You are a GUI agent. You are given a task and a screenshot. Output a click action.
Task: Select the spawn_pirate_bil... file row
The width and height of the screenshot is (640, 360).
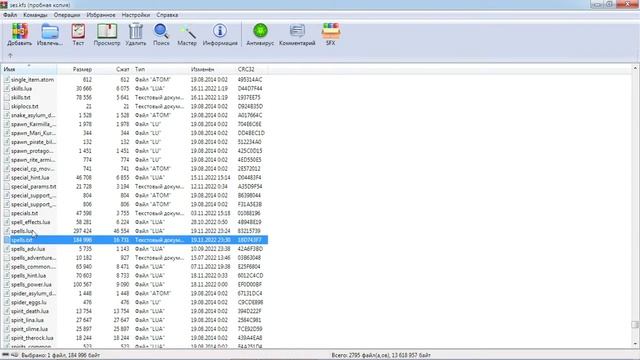click(135, 142)
